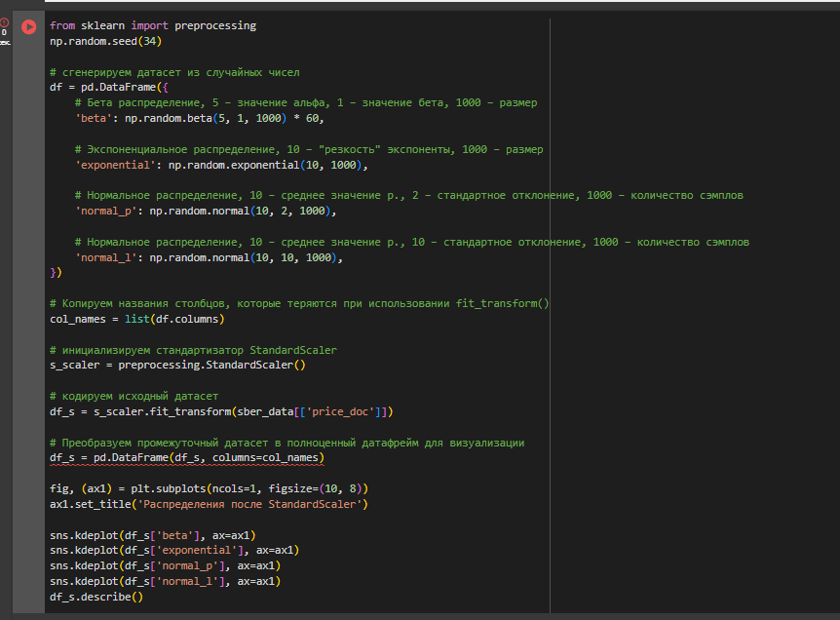The width and height of the screenshot is (840, 620).
Task: Click 's_scaler = preprocessing.StandardScaler()' line
Action: (177, 366)
